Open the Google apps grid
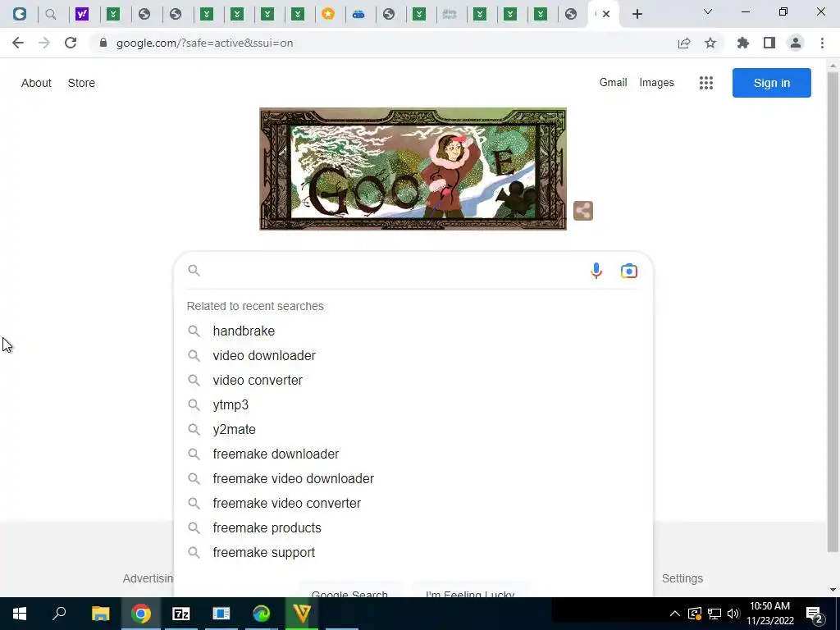 pos(706,83)
